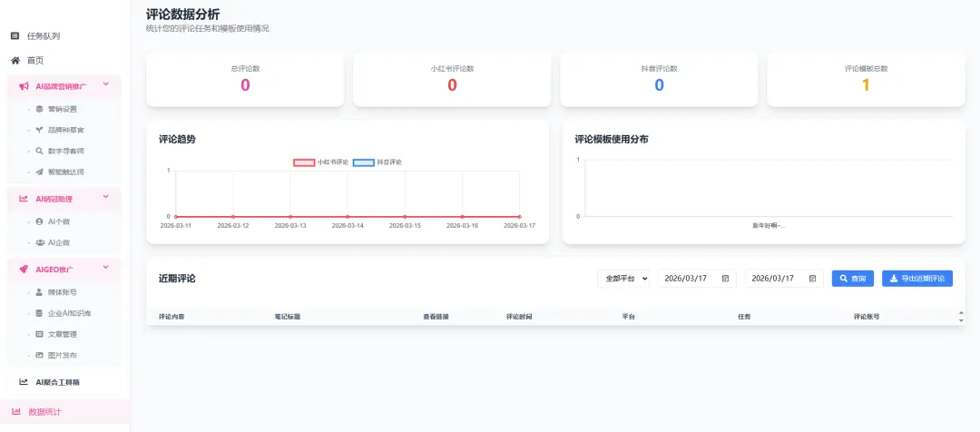Click the 新年好啊~... template label
Screen dimensions: 980x432
769,225
